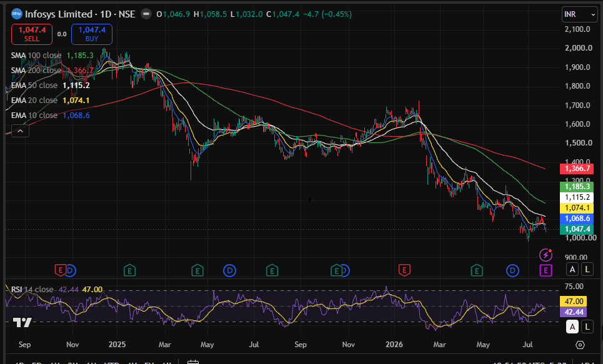Screen dimensions: 603x364
Task: Click the Infosys logo icon beside the symbol name
Action: [16, 14]
